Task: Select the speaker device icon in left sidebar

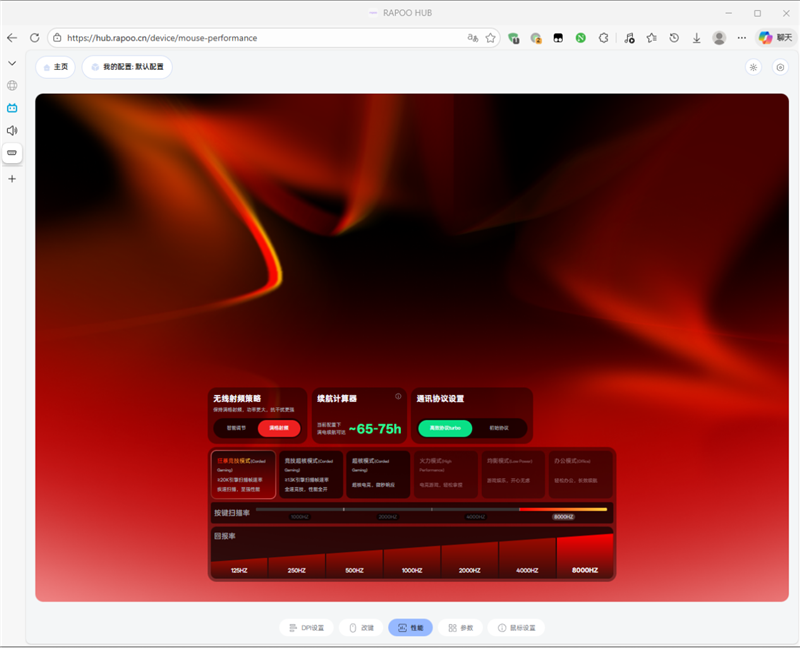Action: pos(12,130)
